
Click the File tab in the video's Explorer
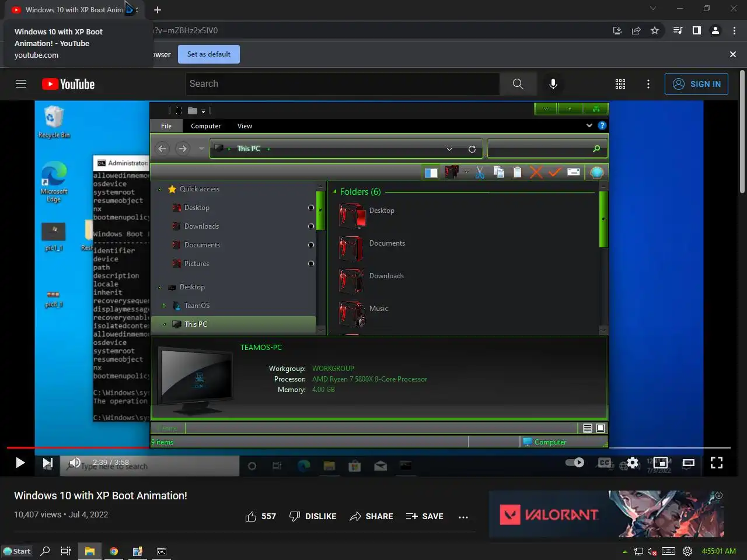166,126
